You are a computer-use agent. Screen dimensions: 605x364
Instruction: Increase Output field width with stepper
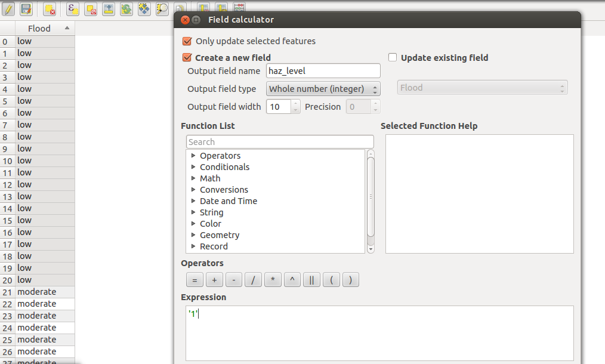(x=295, y=103)
